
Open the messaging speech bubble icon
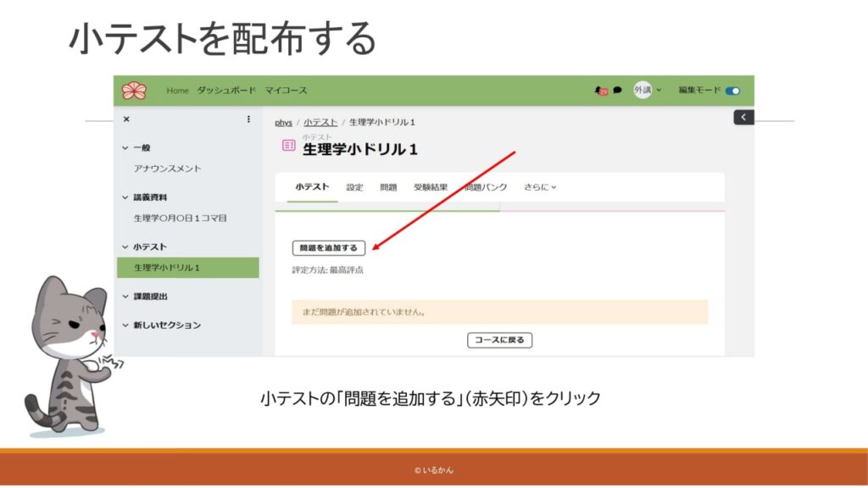(617, 91)
